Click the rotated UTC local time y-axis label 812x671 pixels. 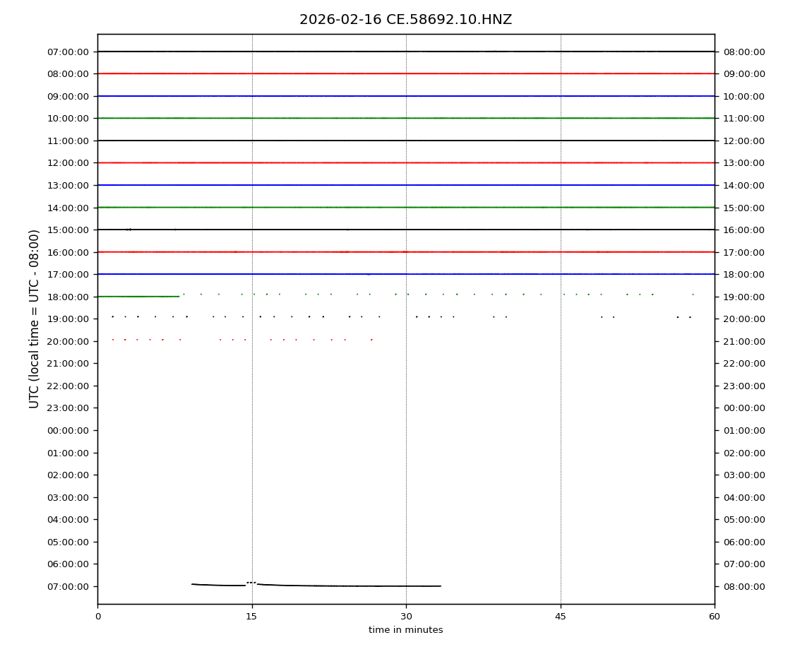tap(35, 319)
